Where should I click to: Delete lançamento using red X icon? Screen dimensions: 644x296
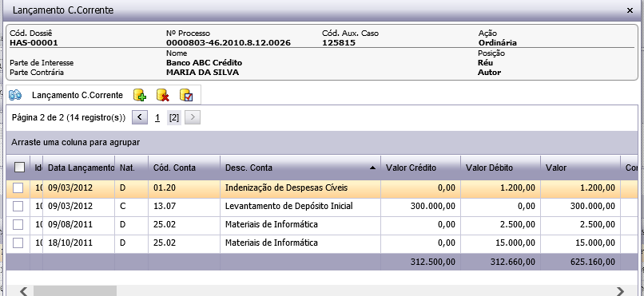[x=163, y=95]
